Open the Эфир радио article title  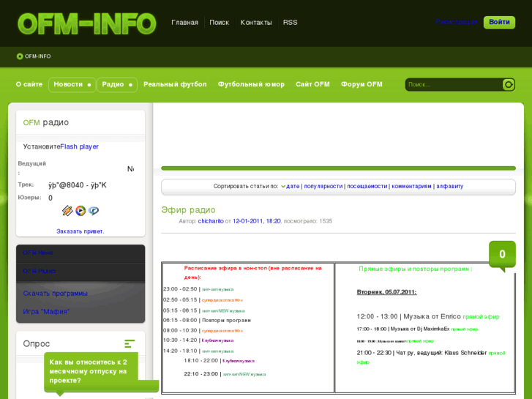coord(188,210)
